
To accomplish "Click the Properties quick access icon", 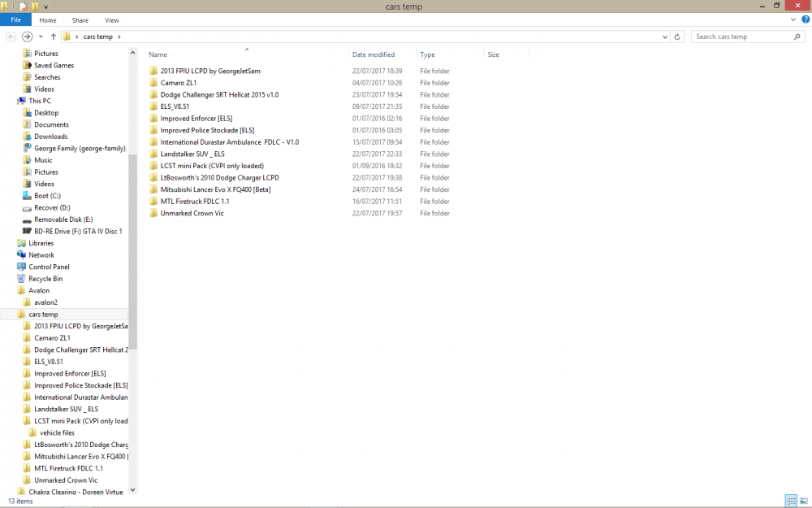I will [23, 7].
